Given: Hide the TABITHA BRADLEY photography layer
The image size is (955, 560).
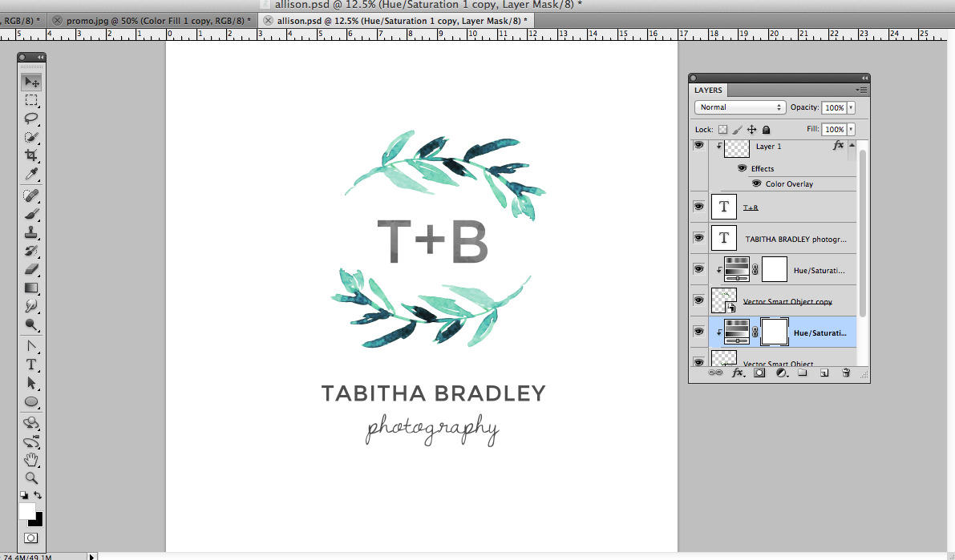Looking at the screenshot, I should click(x=698, y=238).
